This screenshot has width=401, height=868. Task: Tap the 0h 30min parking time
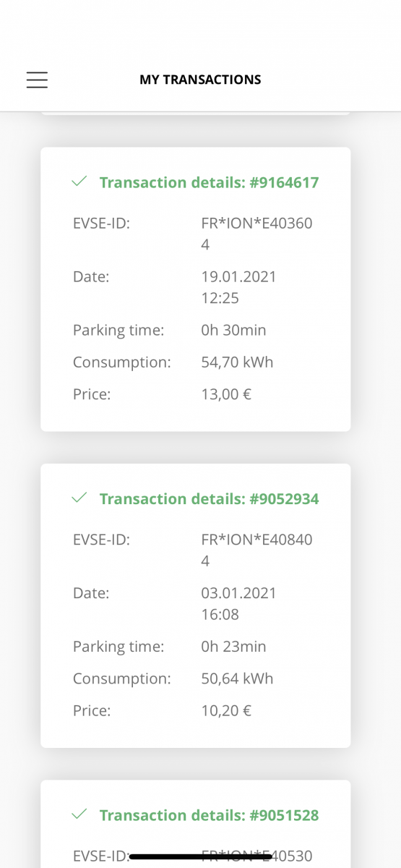(x=233, y=330)
